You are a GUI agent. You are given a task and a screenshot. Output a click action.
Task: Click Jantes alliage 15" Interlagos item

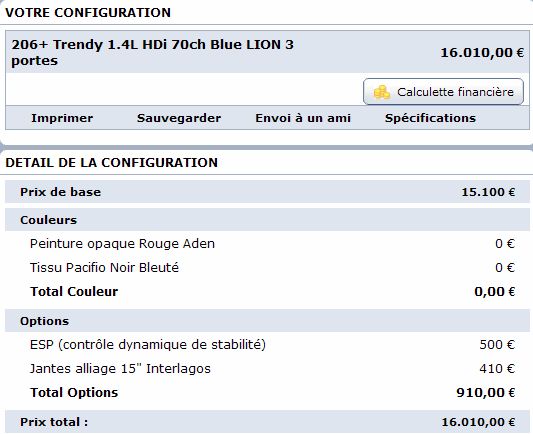pyautogui.click(x=120, y=368)
